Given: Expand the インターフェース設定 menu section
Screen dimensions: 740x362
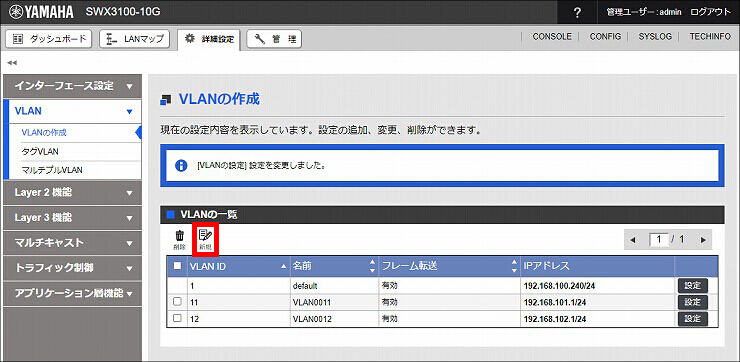Looking at the screenshot, I should (72, 86).
